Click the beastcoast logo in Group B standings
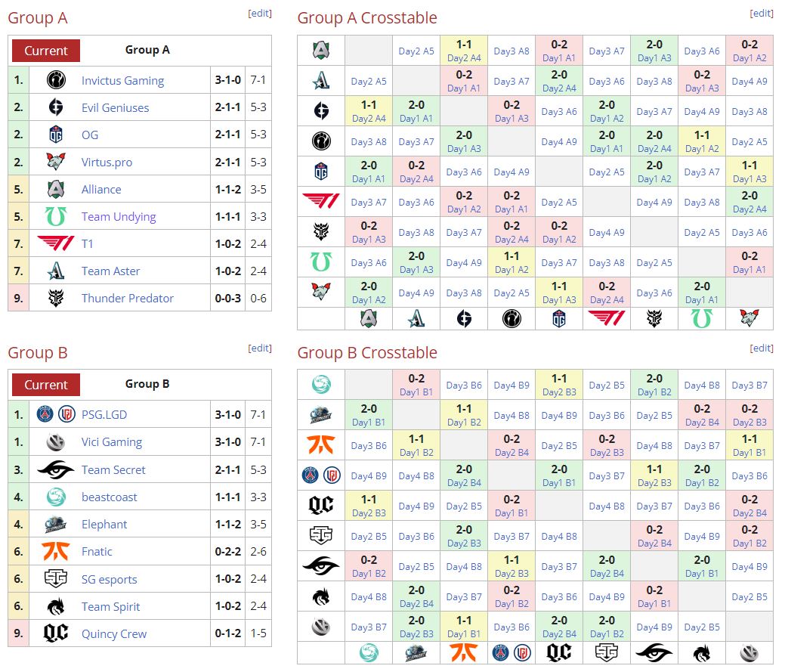785x672 pixels. (x=56, y=497)
